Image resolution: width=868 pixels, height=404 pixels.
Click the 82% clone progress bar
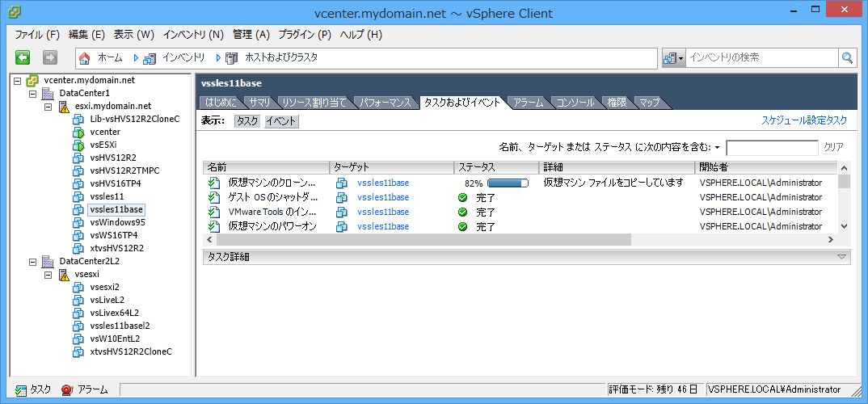tap(508, 183)
